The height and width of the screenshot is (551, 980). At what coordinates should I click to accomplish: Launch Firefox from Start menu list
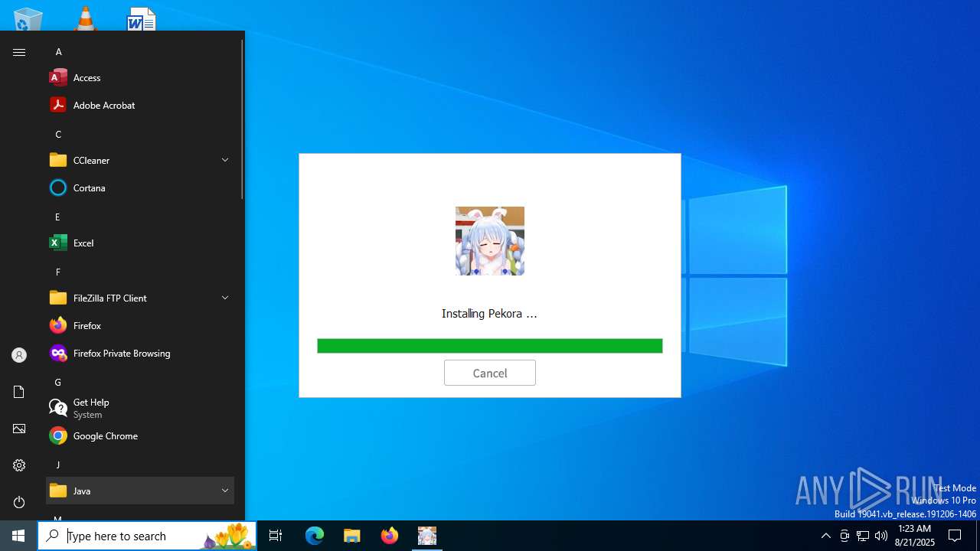140,325
